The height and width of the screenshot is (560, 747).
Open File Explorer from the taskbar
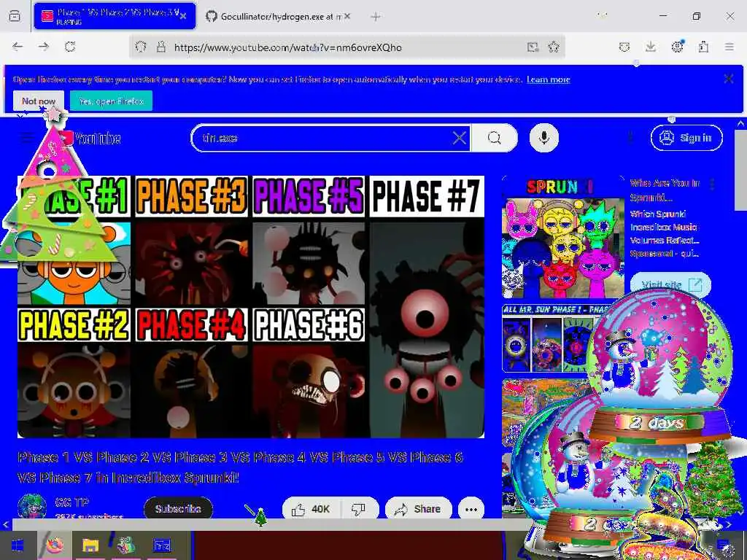point(90,545)
